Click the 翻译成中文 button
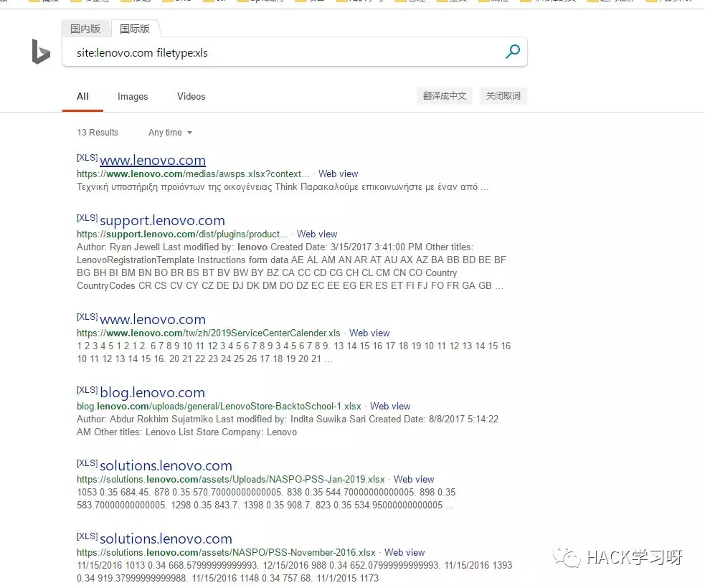The width and height of the screenshot is (705, 588). click(445, 96)
